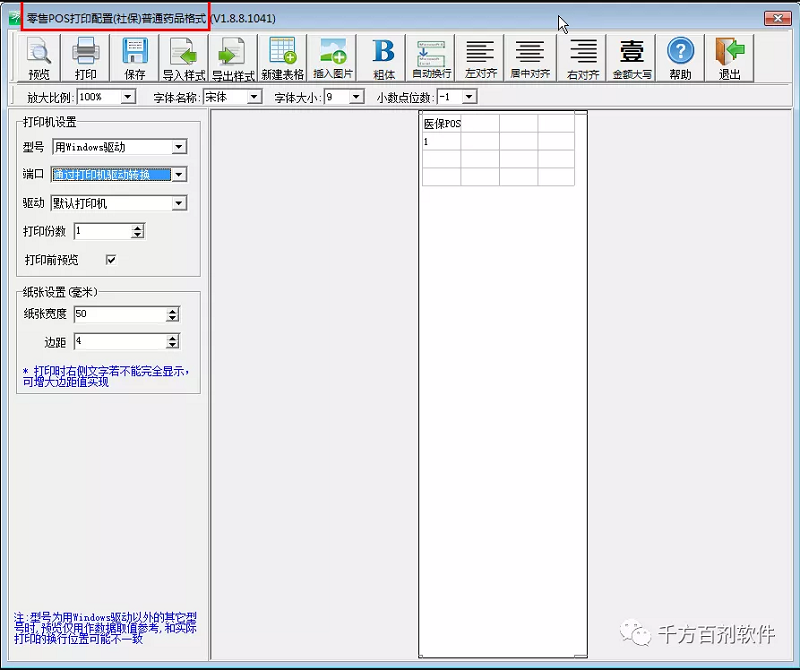Export the style via 导出样式
800x670 pixels.
click(233, 58)
